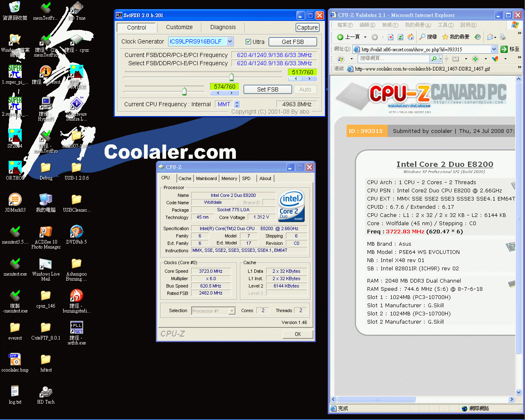The height and width of the screenshot is (420, 525).
Task: Open the SPD tab in CPU-Z
Action: (x=246, y=178)
